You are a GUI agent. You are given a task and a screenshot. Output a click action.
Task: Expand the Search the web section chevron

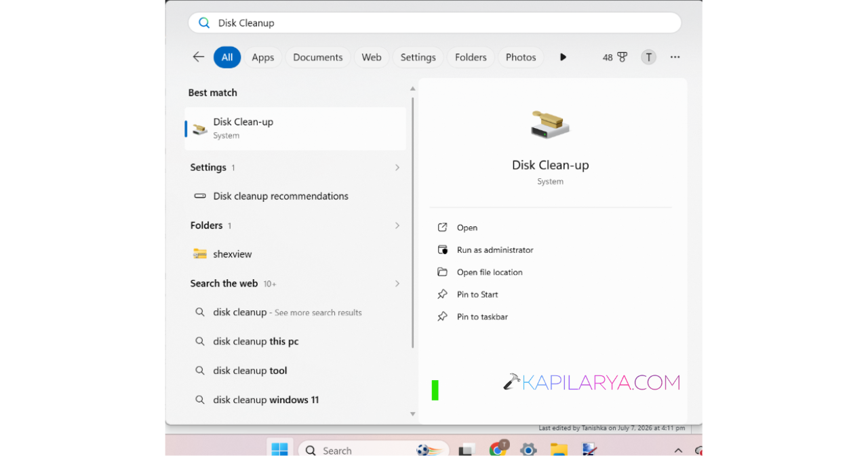[x=397, y=284]
